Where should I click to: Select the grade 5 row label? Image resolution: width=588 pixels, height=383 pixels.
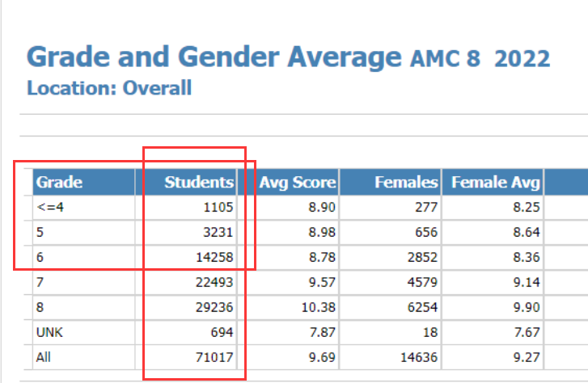tap(40, 233)
